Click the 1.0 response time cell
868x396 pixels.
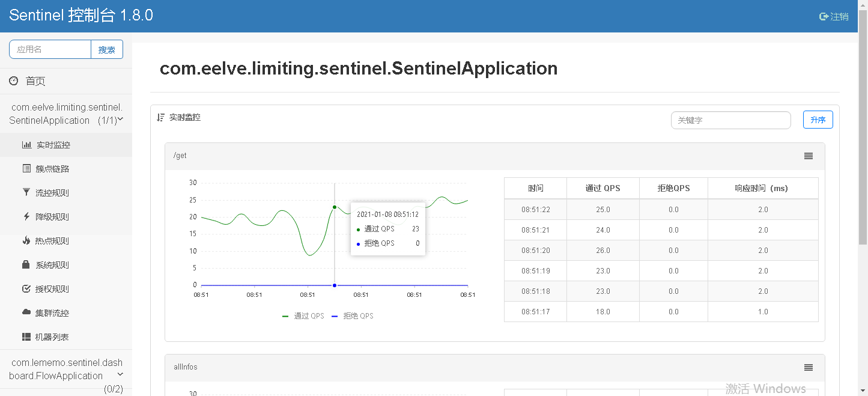coord(762,312)
